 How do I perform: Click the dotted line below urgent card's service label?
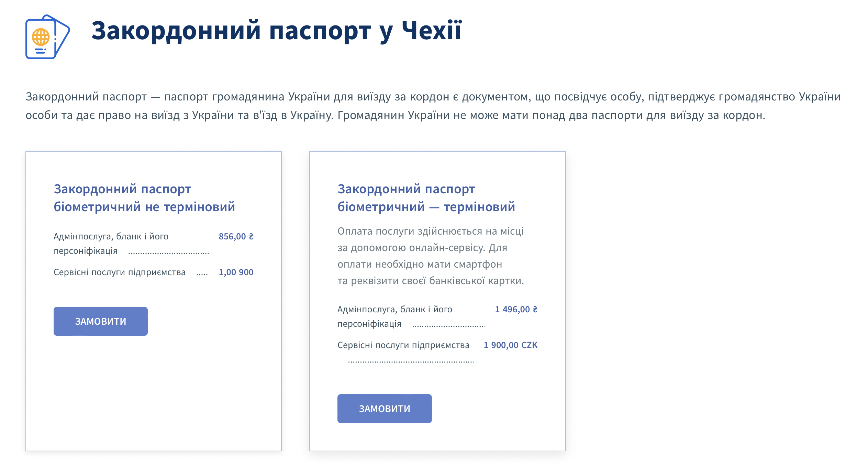pyautogui.click(x=411, y=362)
